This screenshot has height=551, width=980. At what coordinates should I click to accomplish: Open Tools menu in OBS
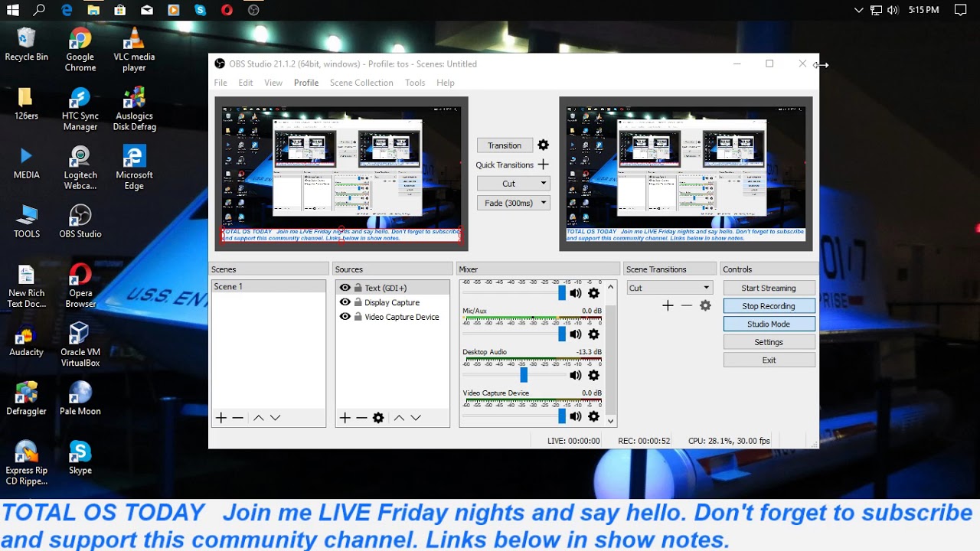415,83
